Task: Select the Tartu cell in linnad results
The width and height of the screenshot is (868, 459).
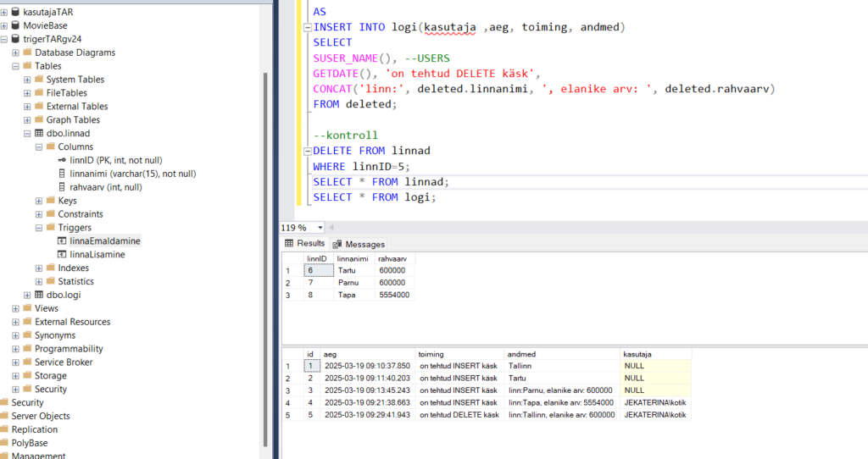Action: [x=354, y=270]
